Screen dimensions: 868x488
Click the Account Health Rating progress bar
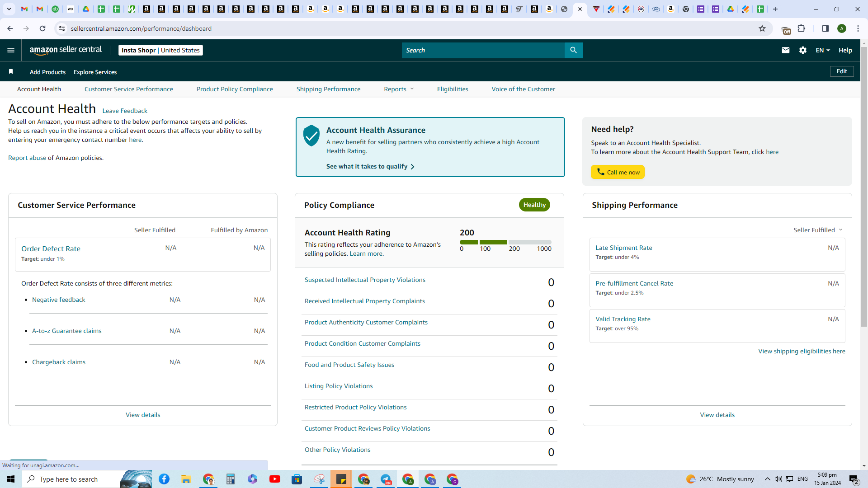coord(505,242)
